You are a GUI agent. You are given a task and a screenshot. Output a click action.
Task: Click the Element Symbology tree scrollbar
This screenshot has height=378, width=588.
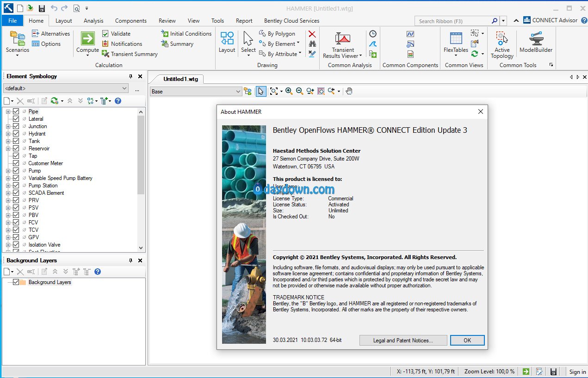[x=141, y=154]
